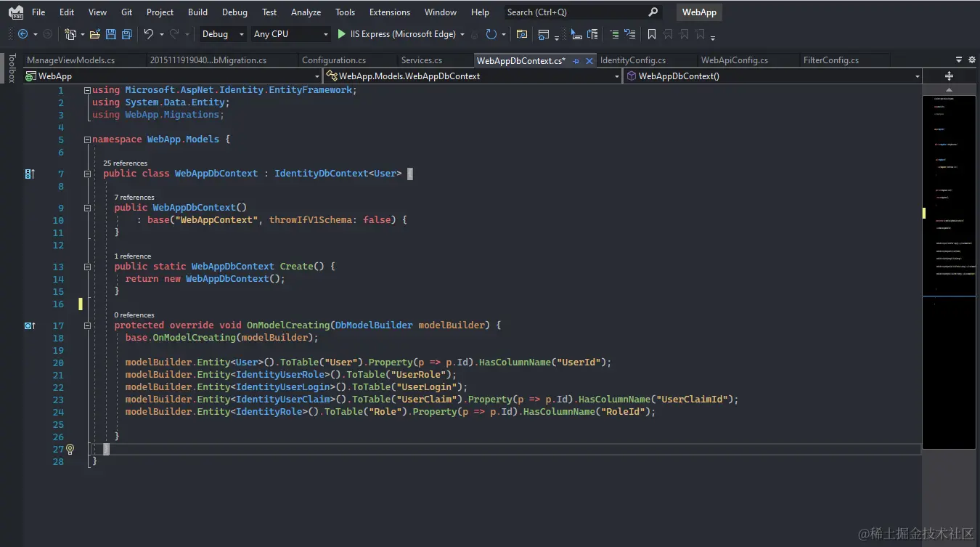The height and width of the screenshot is (547, 980).
Task: Expand the WebAppDbContext() member dropdown
Action: pos(917,76)
